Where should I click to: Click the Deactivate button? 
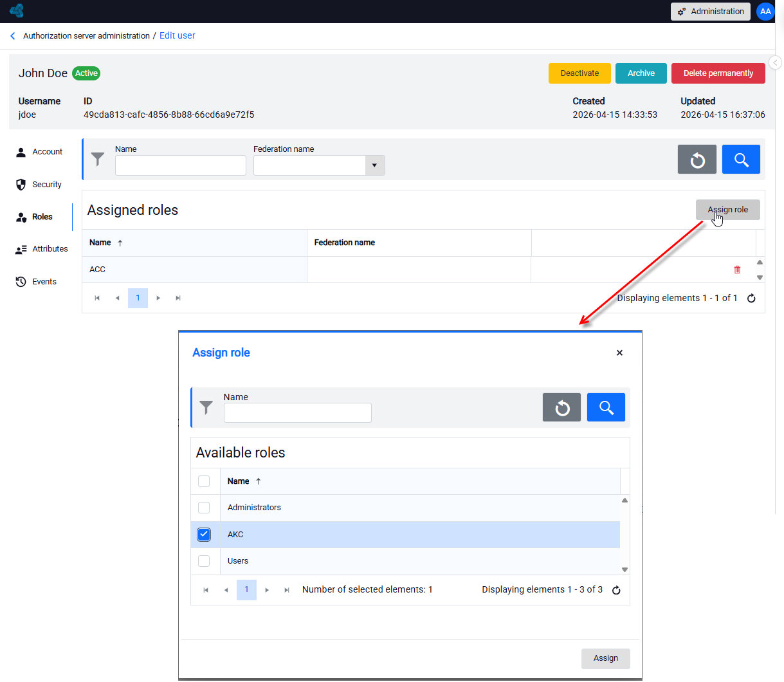point(579,73)
